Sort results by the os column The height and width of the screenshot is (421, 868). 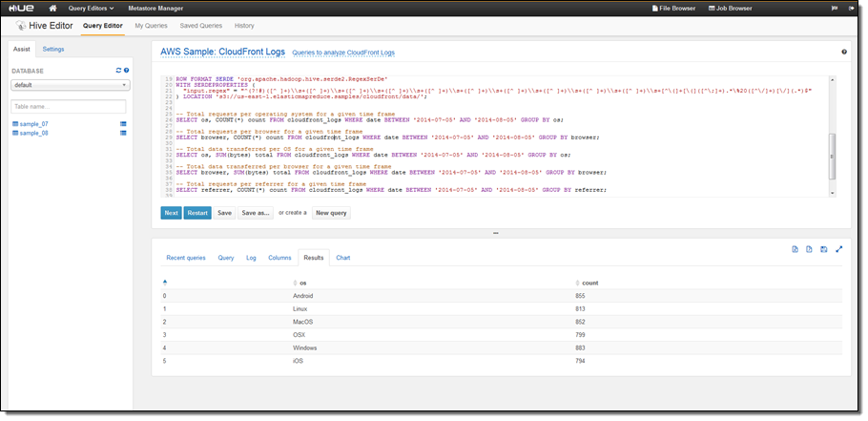[302, 284]
